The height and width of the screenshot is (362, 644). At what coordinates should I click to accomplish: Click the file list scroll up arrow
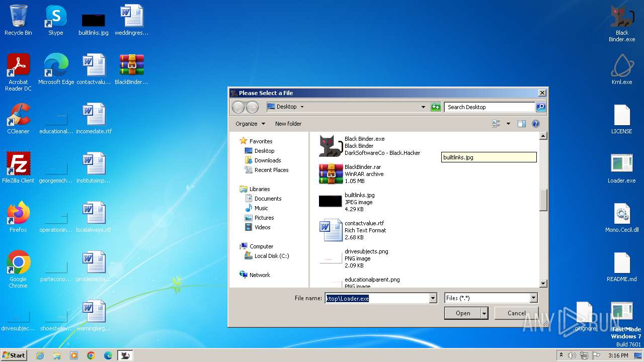(x=543, y=136)
